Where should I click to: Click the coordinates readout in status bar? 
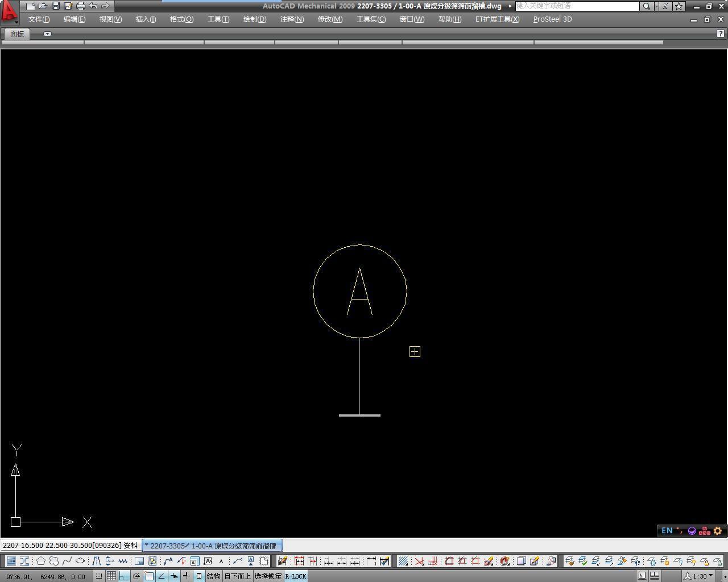click(x=46, y=576)
